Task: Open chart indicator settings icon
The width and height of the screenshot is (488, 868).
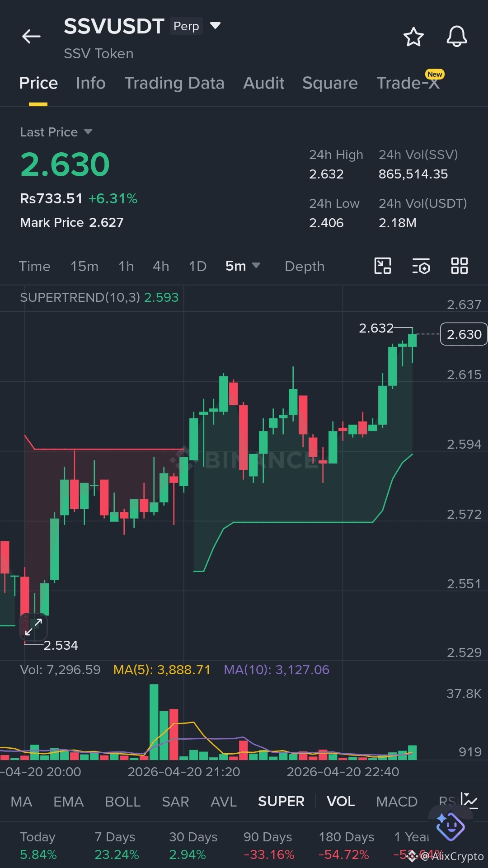Action: pos(421,266)
